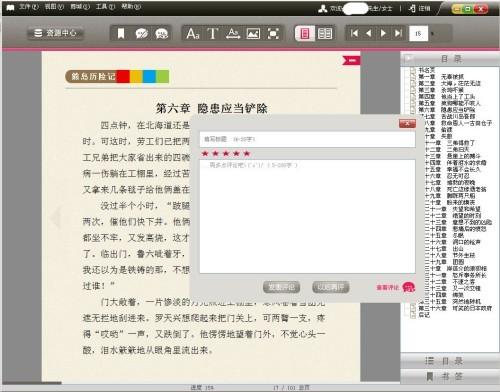
Task: Open 查看评论 link in the dialog
Action: tap(388, 287)
